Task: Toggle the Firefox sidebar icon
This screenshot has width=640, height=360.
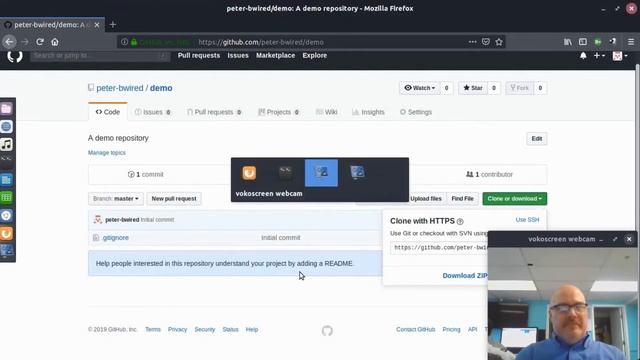Action: [583, 42]
